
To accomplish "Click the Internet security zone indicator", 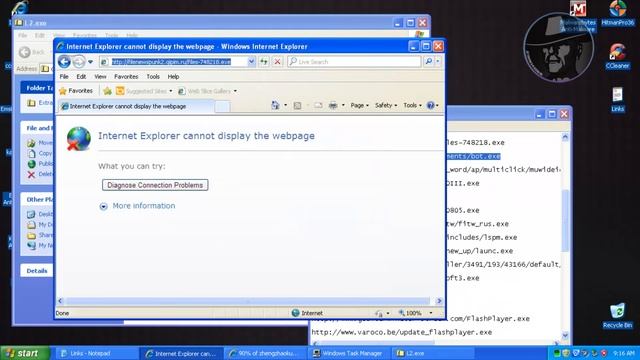I will coord(307,313).
